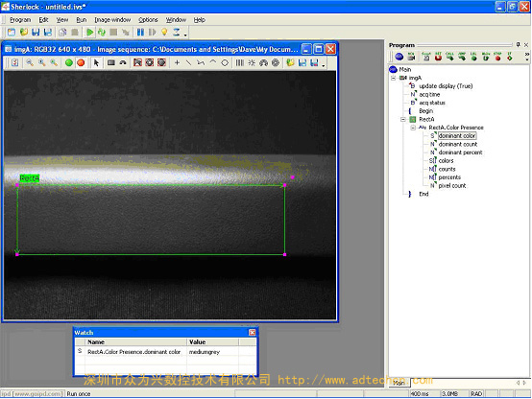Image resolution: width=532 pixels, height=399 pixels.
Task: Select the arrow pointer tool
Action: [x=96, y=62]
